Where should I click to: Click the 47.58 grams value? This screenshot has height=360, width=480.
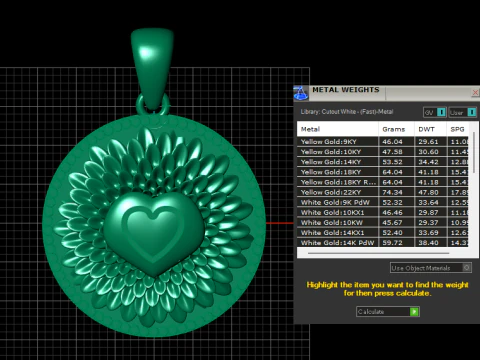(x=392, y=152)
